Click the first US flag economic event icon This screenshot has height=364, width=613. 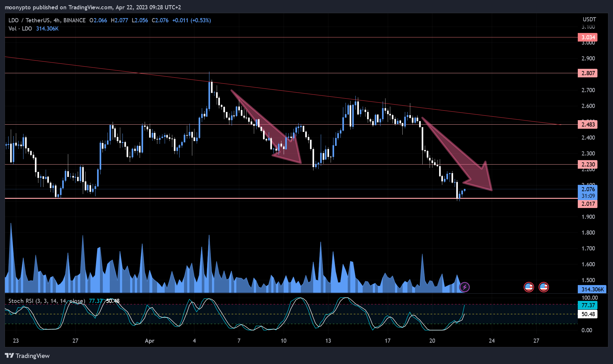click(529, 287)
